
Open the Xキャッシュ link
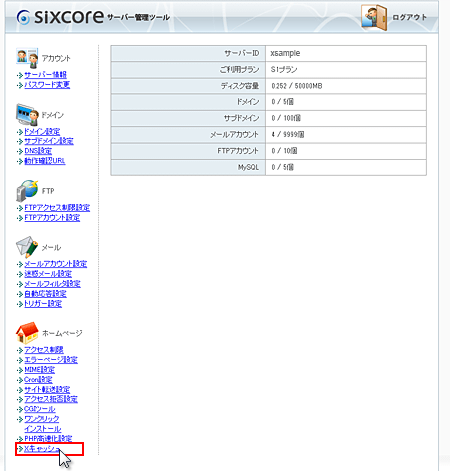[x=42, y=449]
